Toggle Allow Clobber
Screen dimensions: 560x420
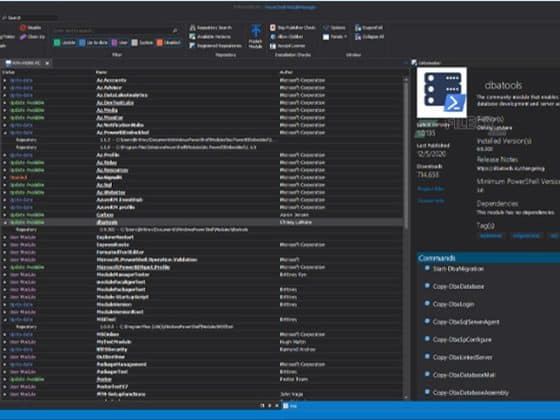(x=286, y=37)
